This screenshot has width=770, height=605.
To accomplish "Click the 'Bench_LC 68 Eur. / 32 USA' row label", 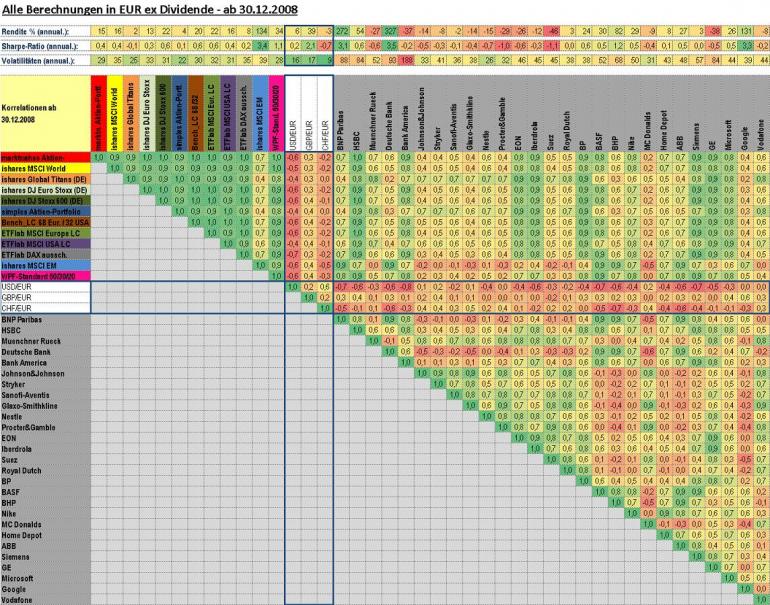I will [46, 222].
